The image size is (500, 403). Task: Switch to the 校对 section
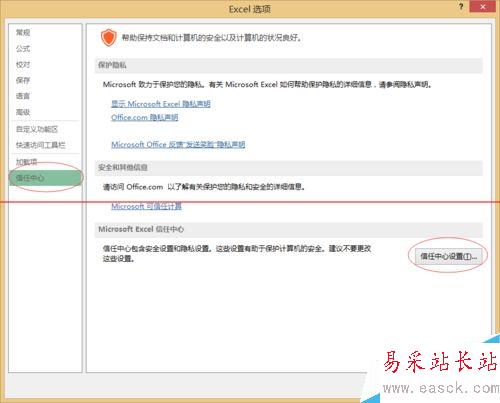pyautogui.click(x=23, y=64)
